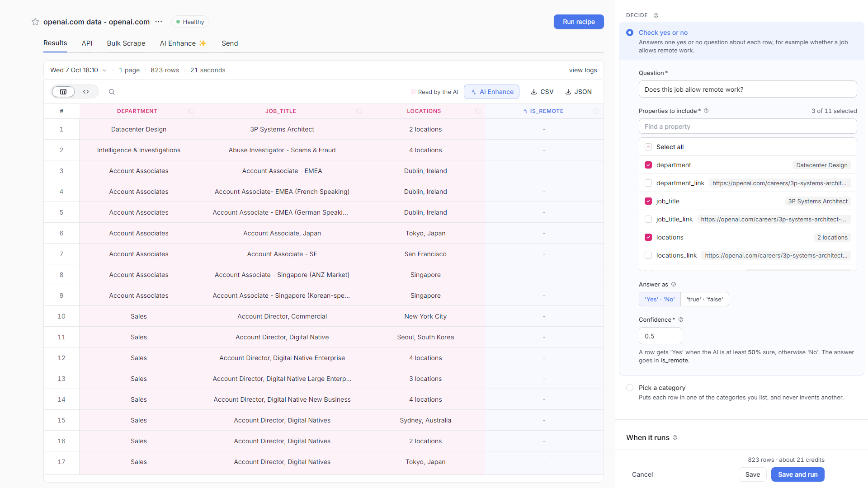Screen dimensions: 868x488
Task: Toggle the Select all checkbox
Action: pos(648,147)
